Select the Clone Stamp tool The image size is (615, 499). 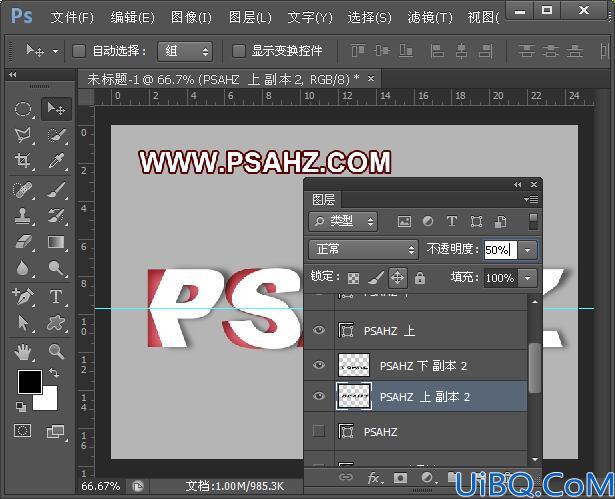click(23, 216)
